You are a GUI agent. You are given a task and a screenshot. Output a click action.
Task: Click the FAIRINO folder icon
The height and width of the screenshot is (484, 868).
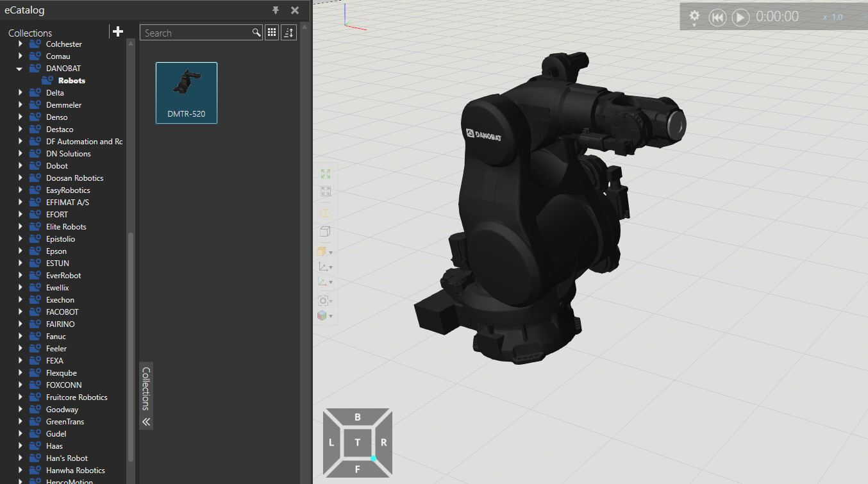pyautogui.click(x=35, y=324)
